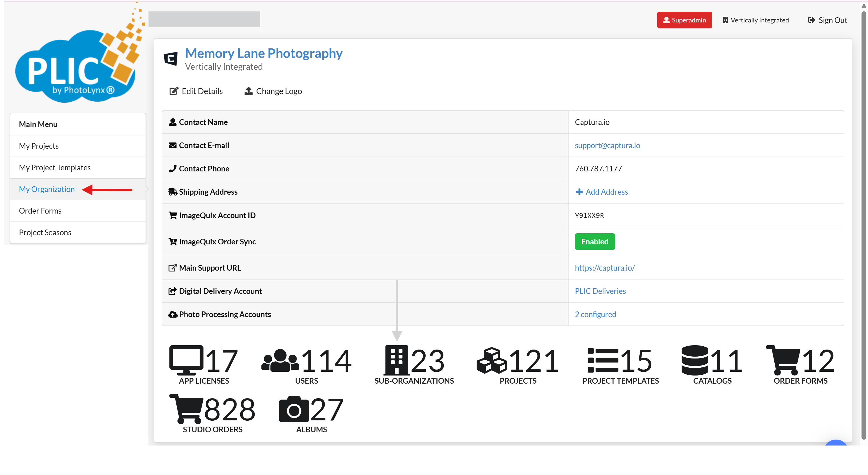Click the 114 Users count
Viewport: 868px width, 475px height.
[x=326, y=361]
